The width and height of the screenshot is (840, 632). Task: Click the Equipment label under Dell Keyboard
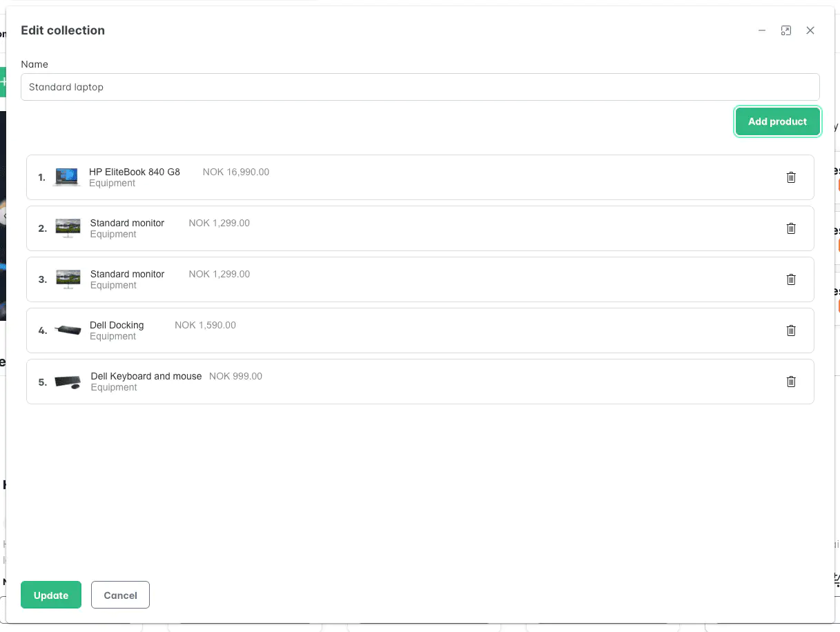113,387
